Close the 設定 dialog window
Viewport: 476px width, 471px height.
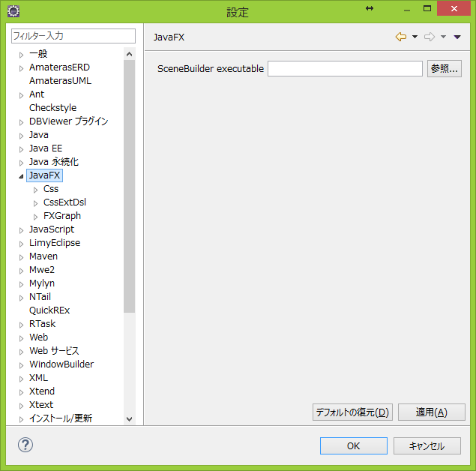click(x=454, y=8)
